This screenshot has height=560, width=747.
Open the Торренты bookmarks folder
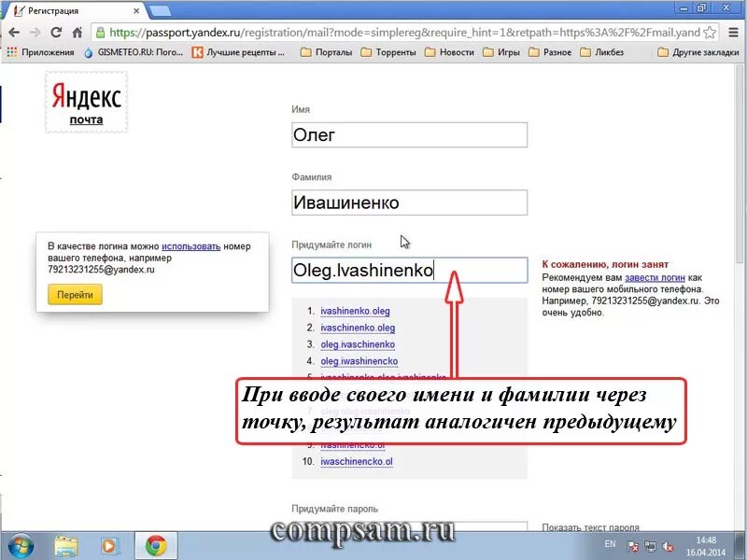pyautogui.click(x=388, y=52)
